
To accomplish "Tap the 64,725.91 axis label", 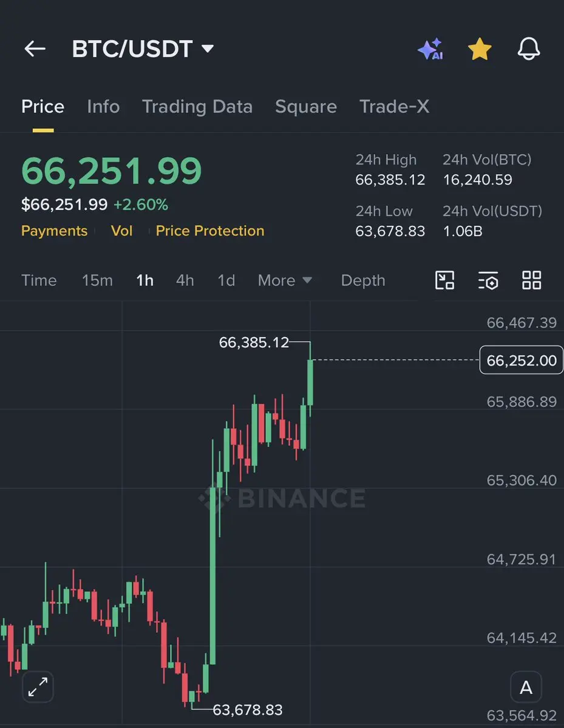I will (x=522, y=559).
